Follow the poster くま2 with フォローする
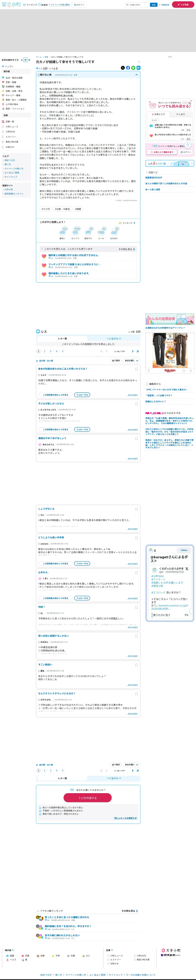The width and height of the screenshot is (196, 980). (x=82, y=598)
